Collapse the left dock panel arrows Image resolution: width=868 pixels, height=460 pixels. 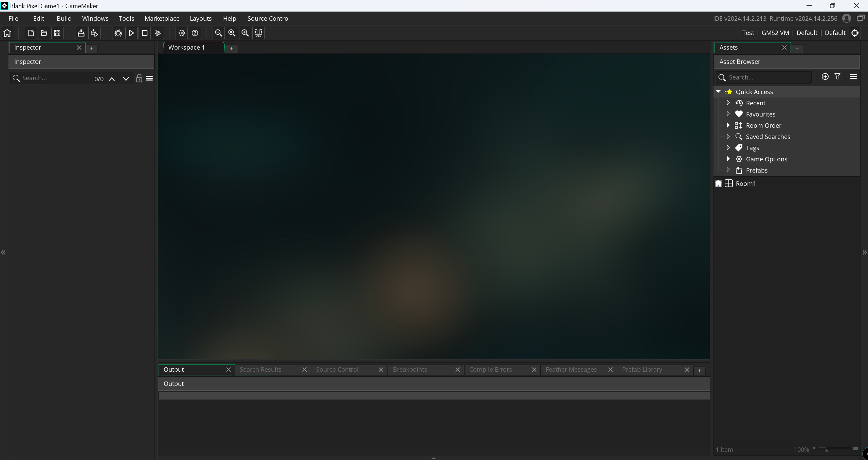pos(3,252)
